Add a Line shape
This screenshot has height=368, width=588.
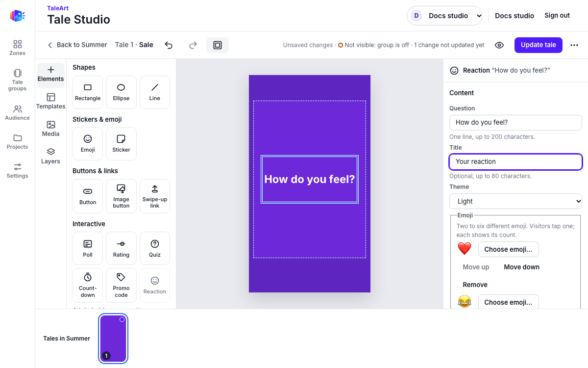(155, 92)
